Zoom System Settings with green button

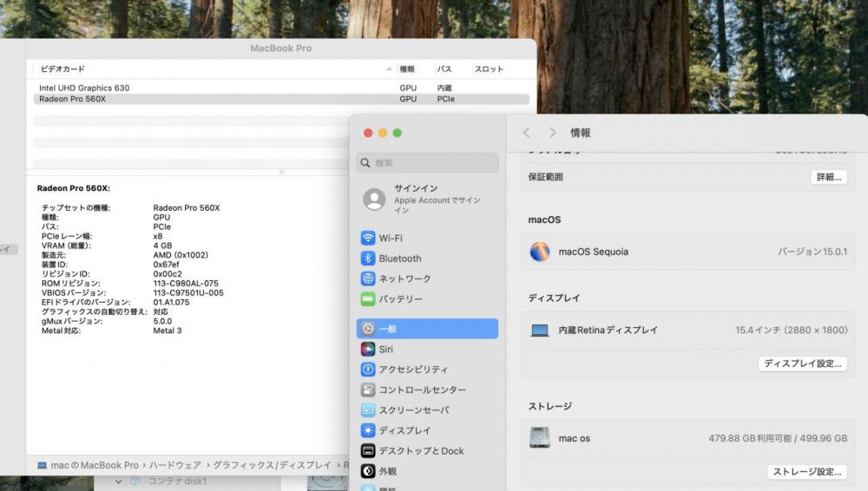point(397,133)
